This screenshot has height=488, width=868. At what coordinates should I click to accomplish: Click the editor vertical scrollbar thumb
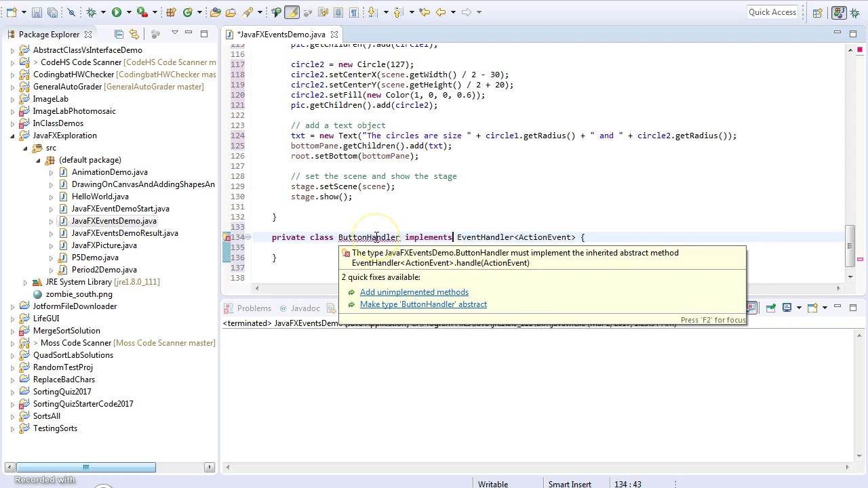(x=851, y=247)
